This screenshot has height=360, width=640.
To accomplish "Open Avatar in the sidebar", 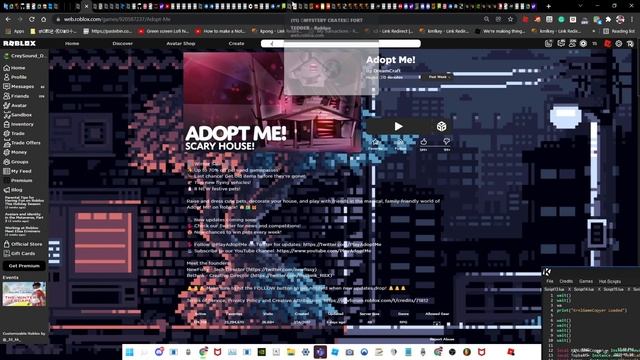I will 15,105.
